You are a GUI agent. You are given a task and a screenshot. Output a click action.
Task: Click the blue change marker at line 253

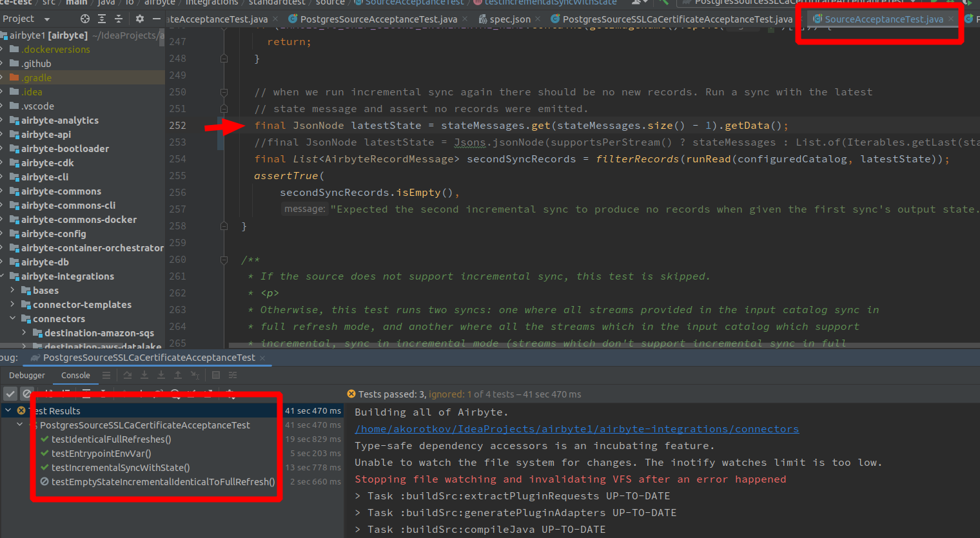click(221, 142)
